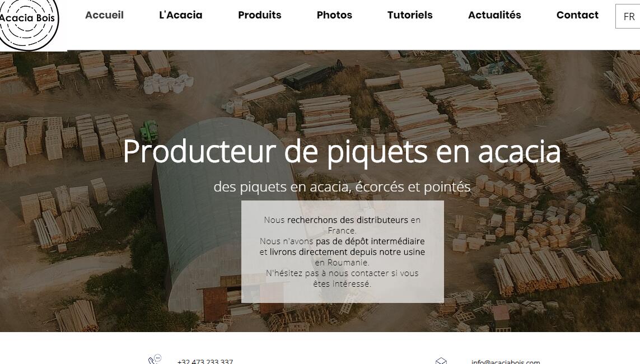Open the Produits page
The width and height of the screenshot is (640, 364).
[x=260, y=15]
